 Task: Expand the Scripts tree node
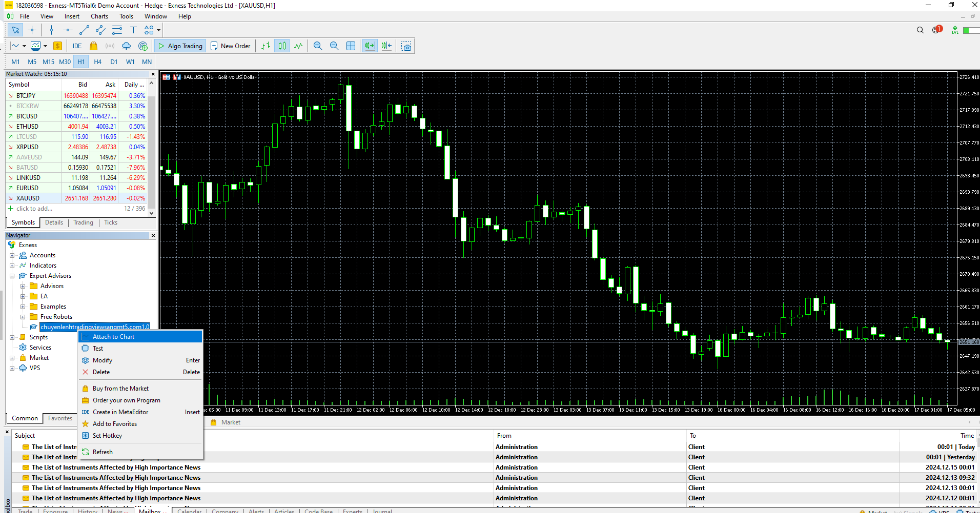tap(12, 337)
